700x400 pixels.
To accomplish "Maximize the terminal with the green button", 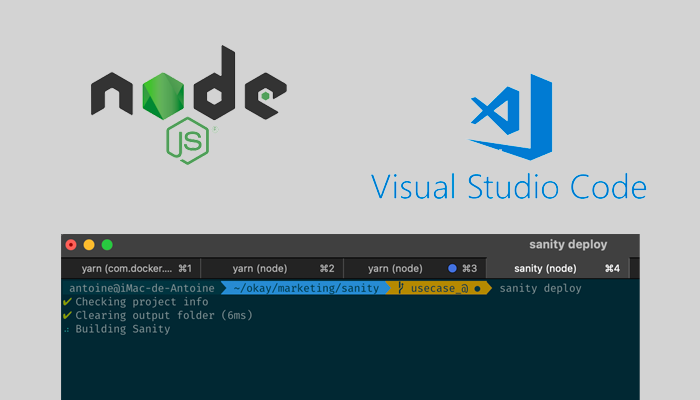I will [107, 245].
